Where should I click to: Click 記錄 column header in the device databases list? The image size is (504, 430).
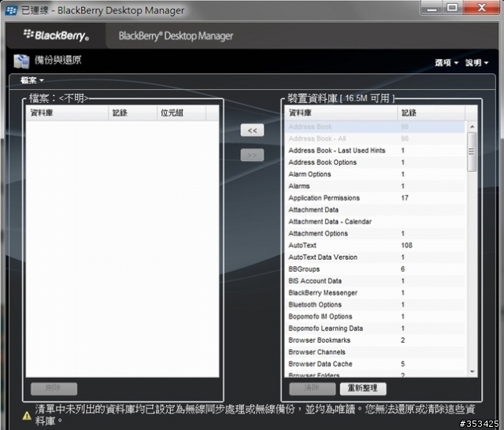click(x=432, y=113)
